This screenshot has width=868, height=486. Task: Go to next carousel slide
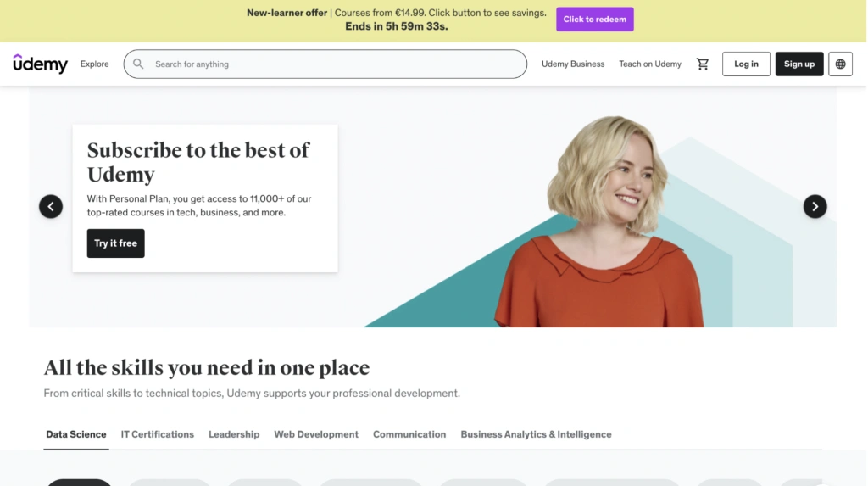pos(815,207)
